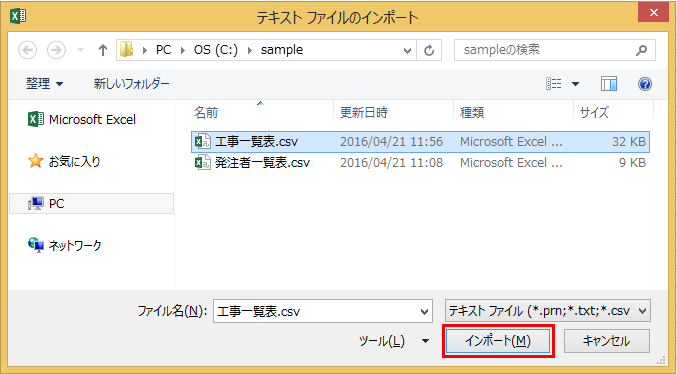The height and width of the screenshot is (374, 677).
Task: Click the 9 KB size cell
Action: 632,163
